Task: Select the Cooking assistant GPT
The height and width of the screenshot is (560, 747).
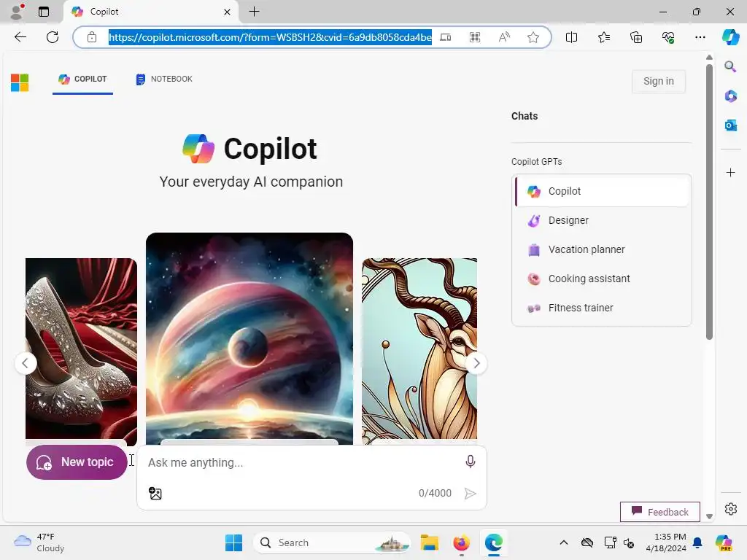Action: coord(602,279)
